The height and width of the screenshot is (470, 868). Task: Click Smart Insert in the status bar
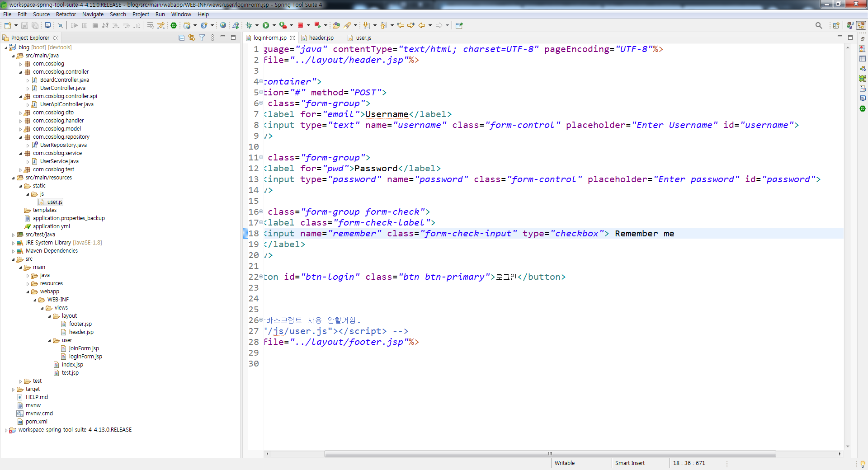point(630,463)
